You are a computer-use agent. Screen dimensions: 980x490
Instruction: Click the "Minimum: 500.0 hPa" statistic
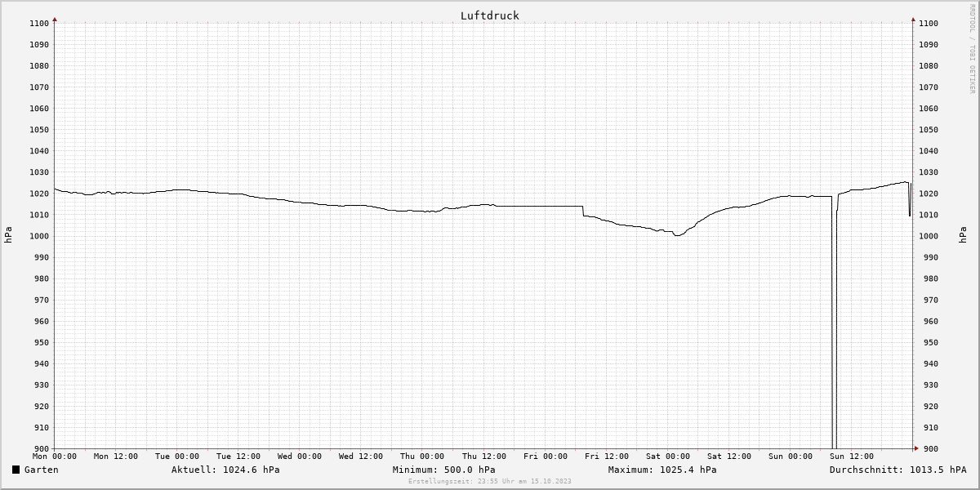(x=443, y=470)
